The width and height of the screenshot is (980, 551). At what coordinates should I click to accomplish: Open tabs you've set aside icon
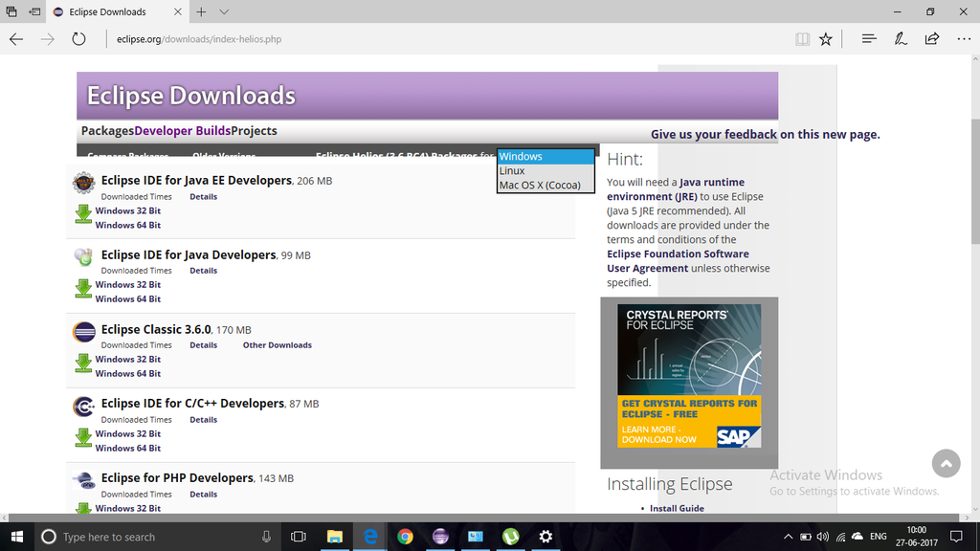tap(11, 11)
